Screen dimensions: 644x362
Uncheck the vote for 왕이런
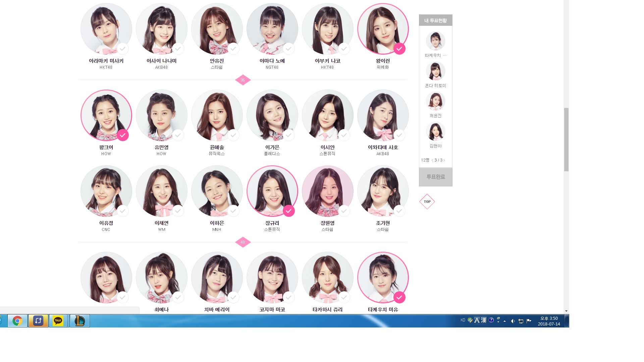pyautogui.click(x=399, y=49)
